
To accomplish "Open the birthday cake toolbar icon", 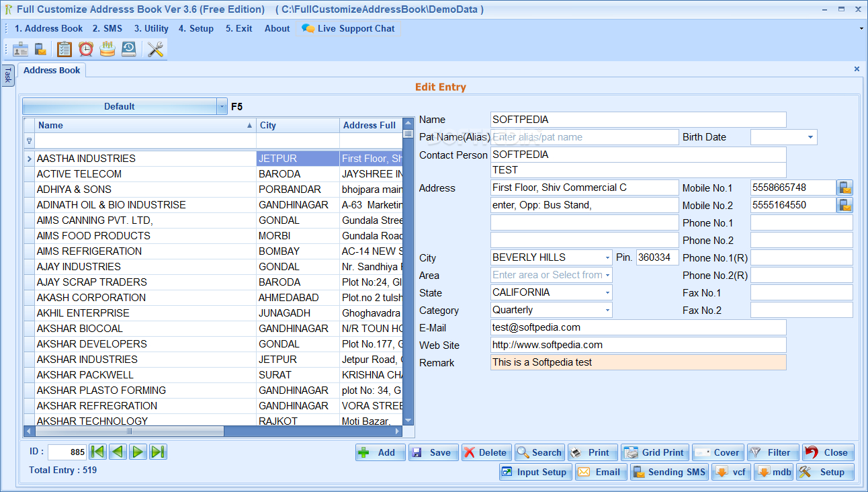I will [107, 49].
